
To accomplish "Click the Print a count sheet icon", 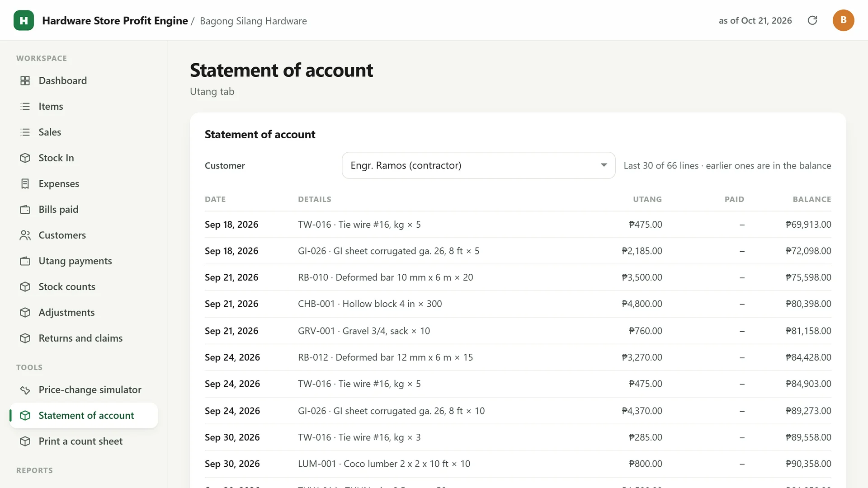I will tap(25, 441).
